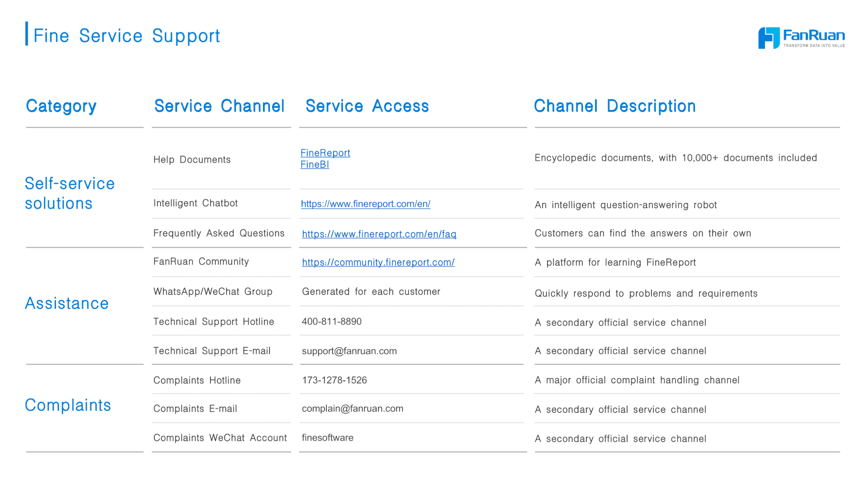The width and height of the screenshot is (868, 481).
Task: Click the 'Help Documents' channel cell
Action: (192, 160)
